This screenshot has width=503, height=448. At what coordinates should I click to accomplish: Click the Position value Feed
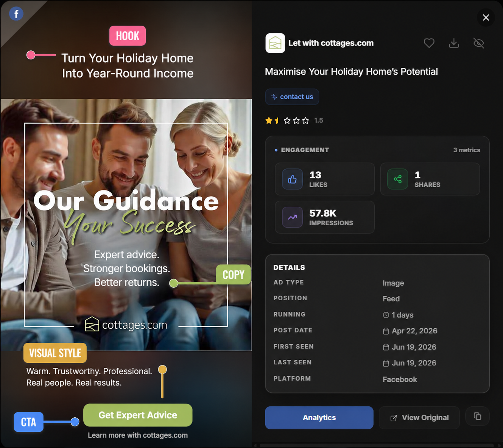point(391,299)
